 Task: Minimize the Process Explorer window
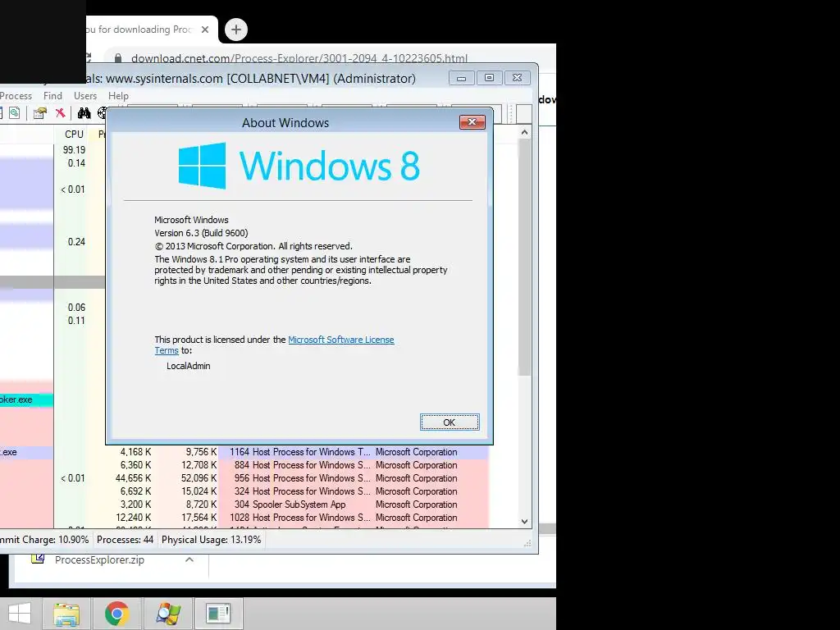click(x=461, y=78)
